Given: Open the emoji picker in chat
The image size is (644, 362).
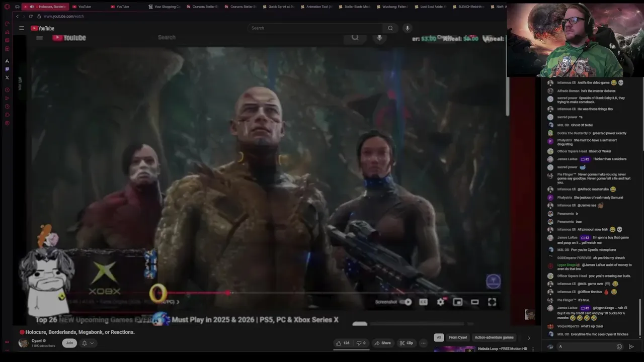Looking at the screenshot, I should pyautogui.click(x=619, y=346).
